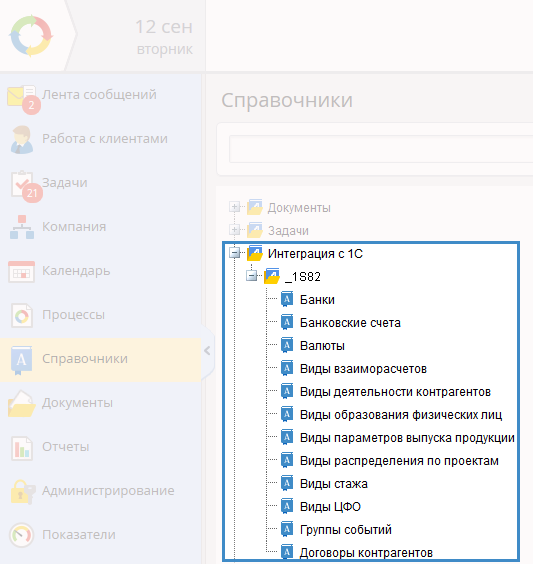Collapse the sidebar with arrow handle
This screenshot has height=564, width=533.
(207, 351)
